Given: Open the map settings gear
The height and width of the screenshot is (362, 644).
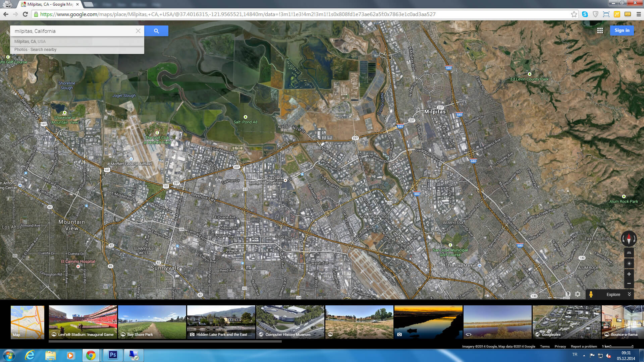Looking at the screenshot, I should (x=578, y=294).
